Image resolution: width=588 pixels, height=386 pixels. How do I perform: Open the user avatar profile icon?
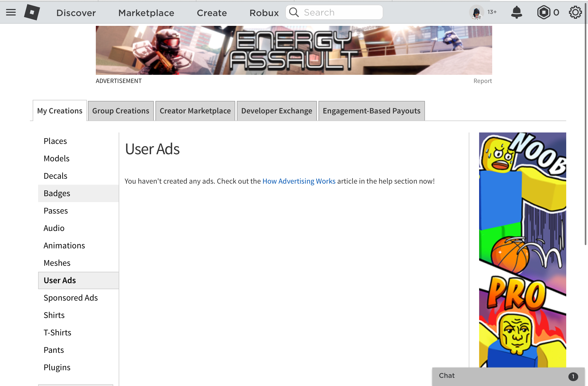point(476,13)
